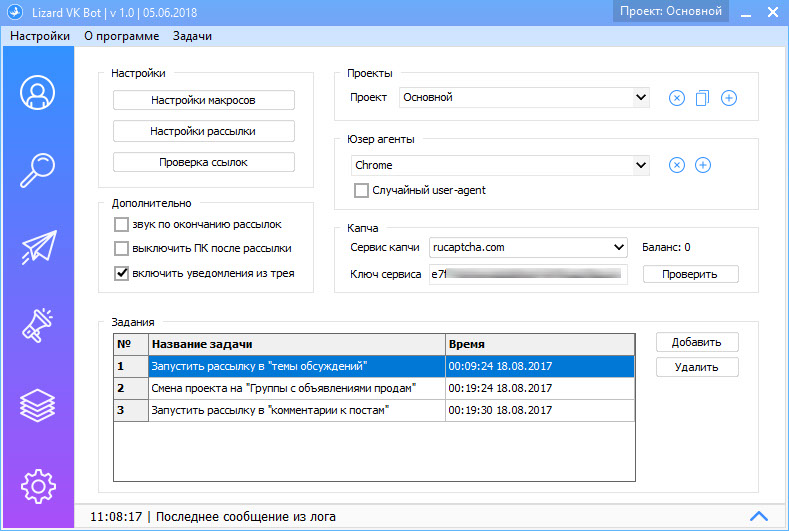Image resolution: width=789 pixels, height=531 pixels.
Task: Open the stacked layers section in sidebar
Action: coord(37,405)
